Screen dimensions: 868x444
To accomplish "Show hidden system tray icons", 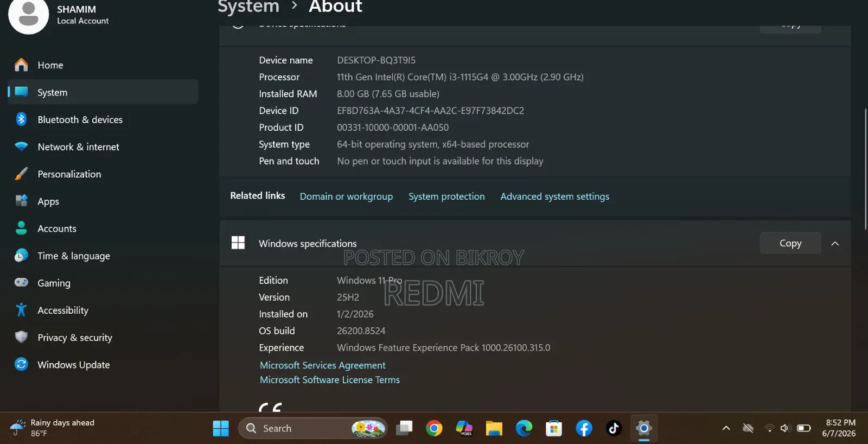I will (726, 428).
